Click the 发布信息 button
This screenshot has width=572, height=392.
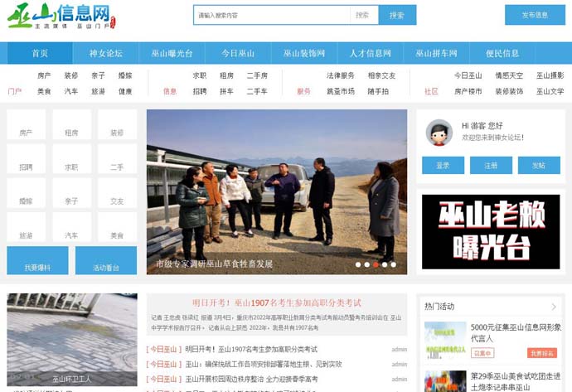click(x=535, y=15)
